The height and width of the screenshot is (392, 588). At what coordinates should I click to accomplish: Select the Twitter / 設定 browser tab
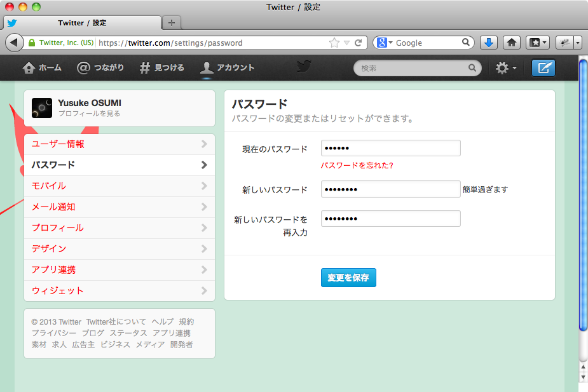pyautogui.click(x=82, y=23)
